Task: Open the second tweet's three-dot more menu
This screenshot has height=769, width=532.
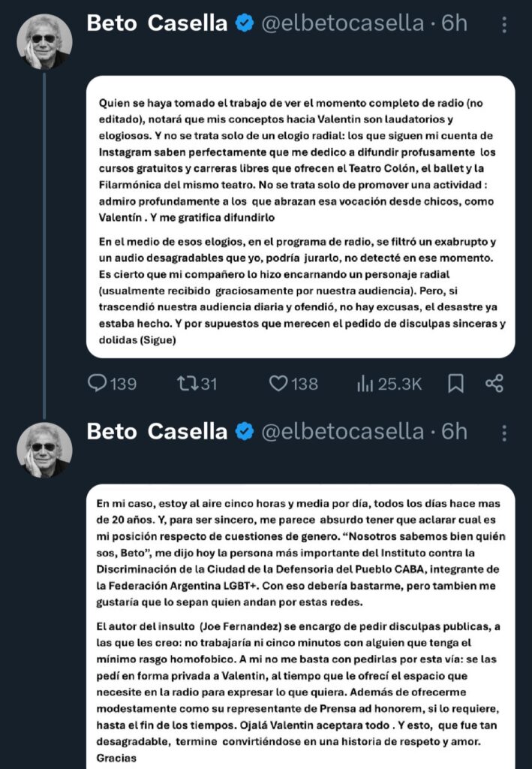Action: (504, 432)
